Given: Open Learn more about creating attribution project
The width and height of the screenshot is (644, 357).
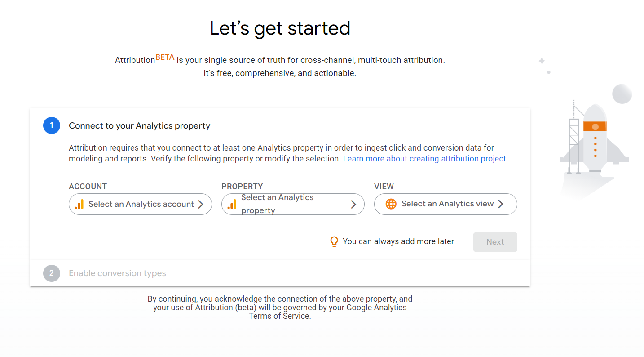Looking at the screenshot, I should [424, 159].
